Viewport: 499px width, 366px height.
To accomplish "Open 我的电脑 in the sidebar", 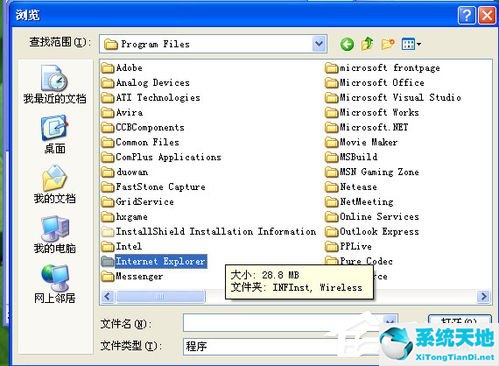I will click(x=55, y=234).
